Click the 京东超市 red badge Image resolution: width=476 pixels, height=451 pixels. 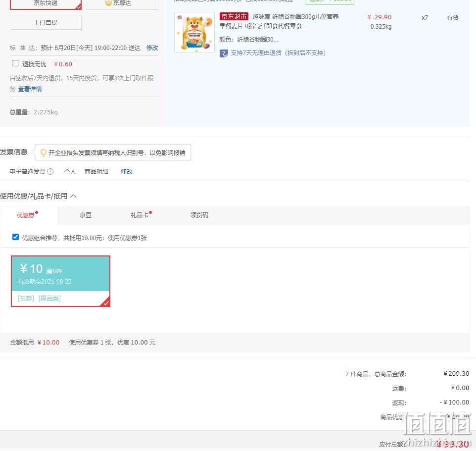[234, 16]
